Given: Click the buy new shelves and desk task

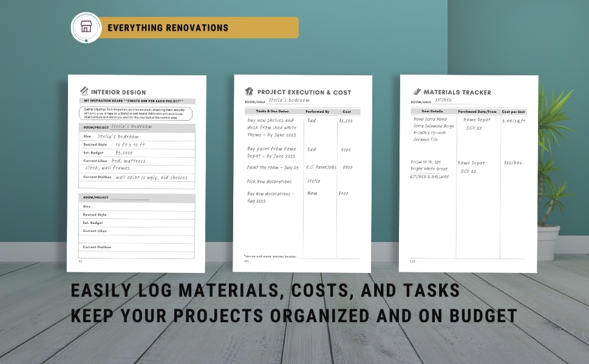Looking at the screenshot, I should pos(271,127).
